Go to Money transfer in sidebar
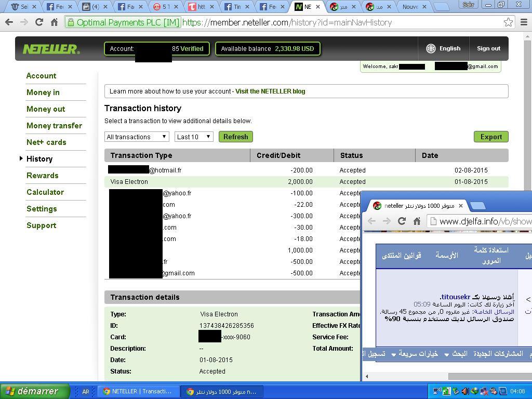The width and height of the screenshot is (532, 399). (54, 126)
